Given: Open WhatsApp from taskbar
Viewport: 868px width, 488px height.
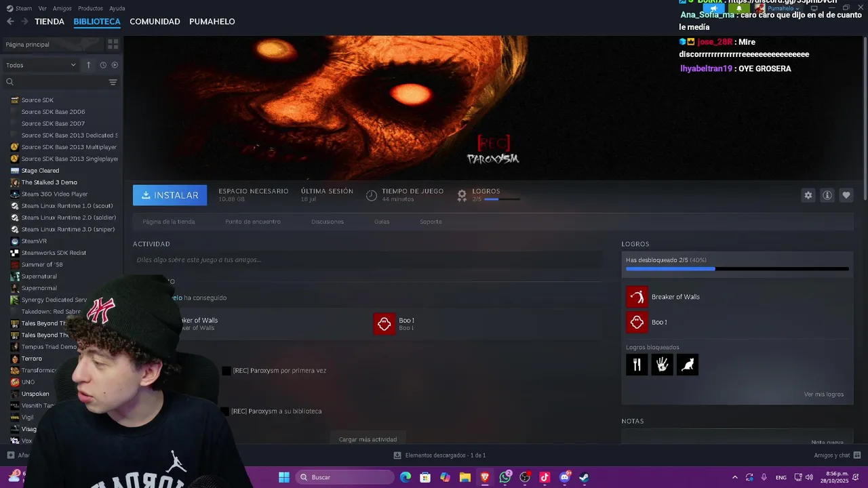Looking at the screenshot, I should [x=505, y=477].
